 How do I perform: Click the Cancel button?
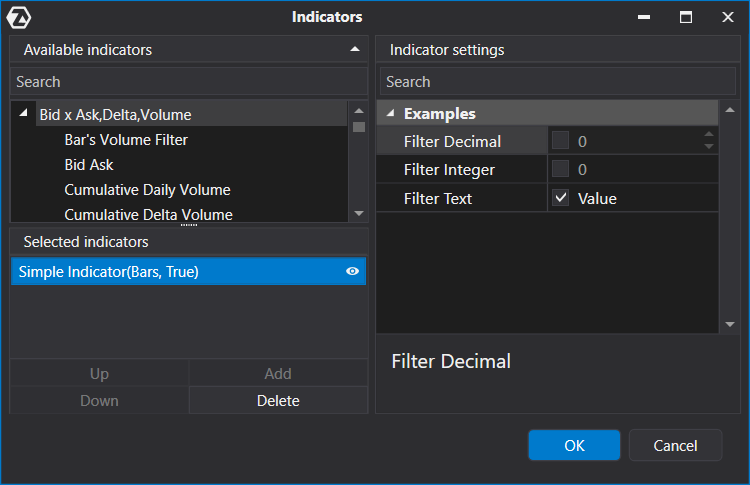[x=675, y=445]
